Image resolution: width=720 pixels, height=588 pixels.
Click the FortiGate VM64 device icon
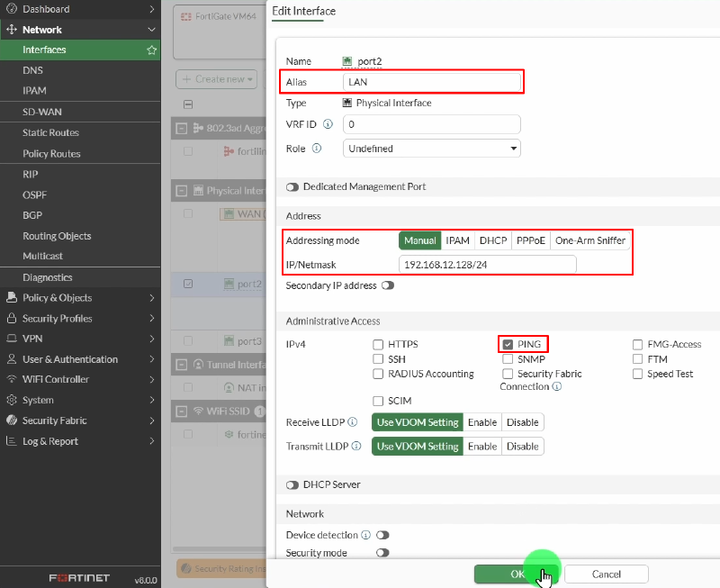186,16
